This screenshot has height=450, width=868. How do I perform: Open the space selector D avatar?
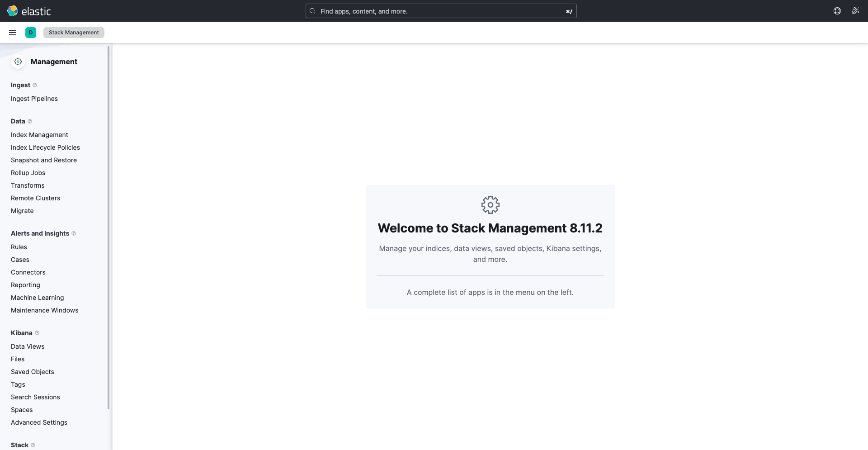pos(31,33)
